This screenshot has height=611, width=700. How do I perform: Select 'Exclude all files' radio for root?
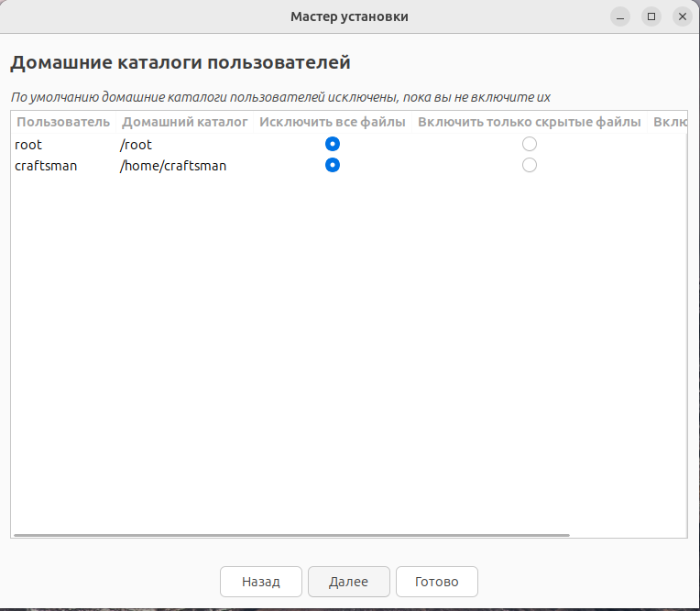click(x=333, y=144)
